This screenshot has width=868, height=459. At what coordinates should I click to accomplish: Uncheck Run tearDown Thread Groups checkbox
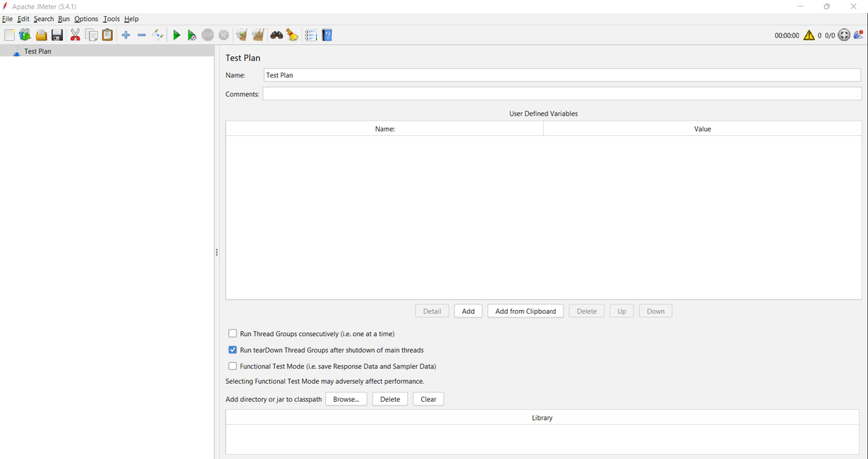233,350
